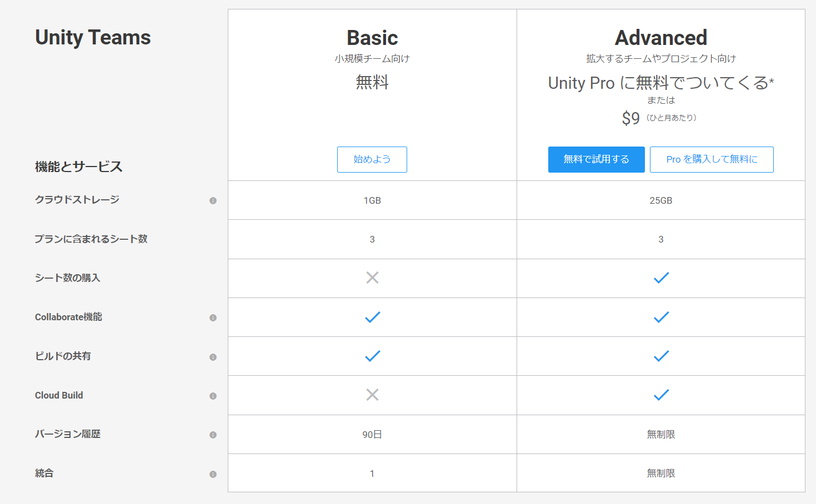The height and width of the screenshot is (504, 816).
Task: Click the バージョン履歴 row label
Action: click(68, 434)
